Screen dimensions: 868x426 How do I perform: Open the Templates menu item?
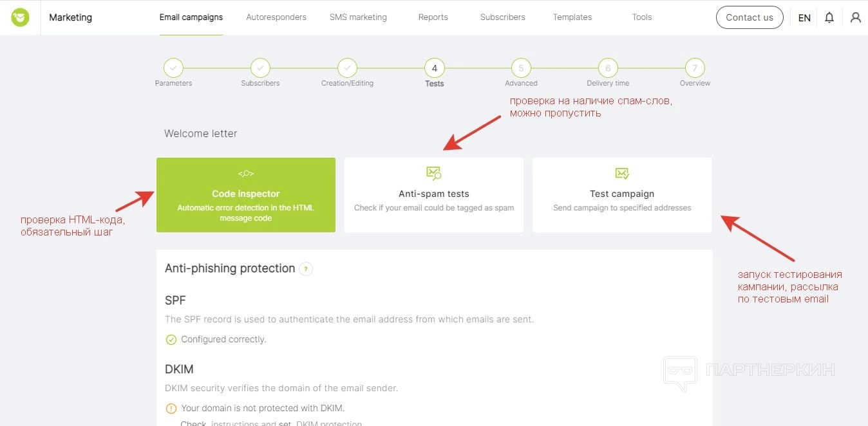[x=572, y=17]
